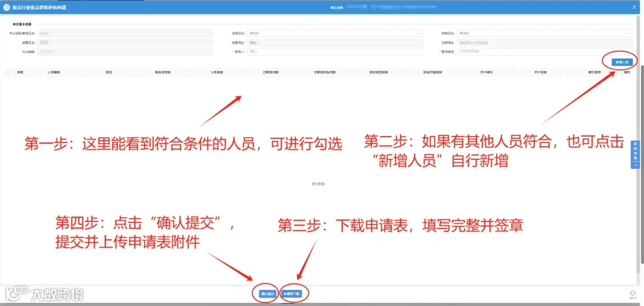Focus the 移动电话 input field

point(544,51)
